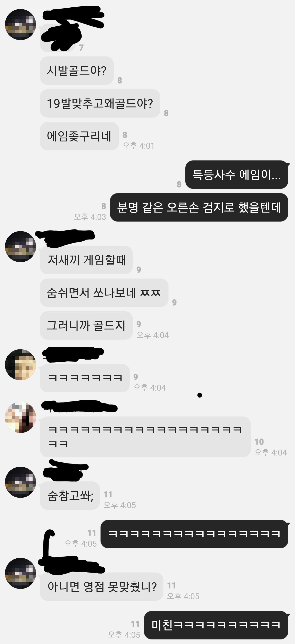This screenshot has height=644, width=295.
Task: Tap the avatar beside '숨참고쏴;'
Action: pos(20,482)
